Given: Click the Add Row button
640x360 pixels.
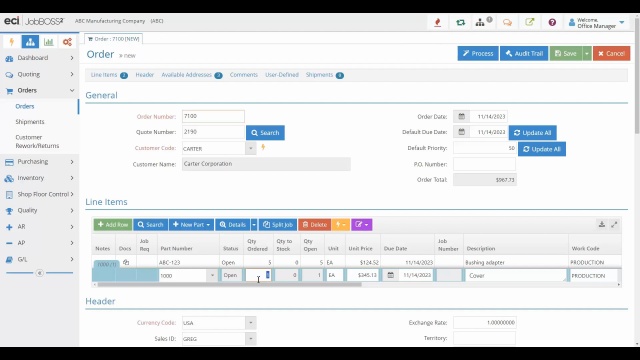Looking at the screenshot, I should [113, 224].
